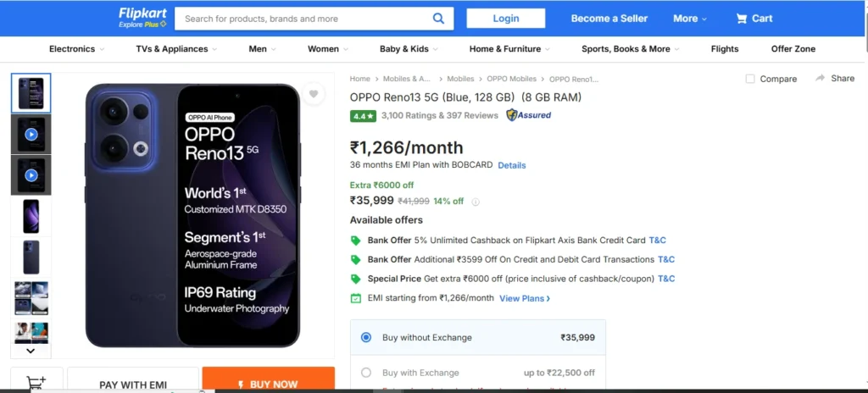Screen dimensions: 868x393
Task: Click Home in the breadcrumb
Action: point(359,79)
